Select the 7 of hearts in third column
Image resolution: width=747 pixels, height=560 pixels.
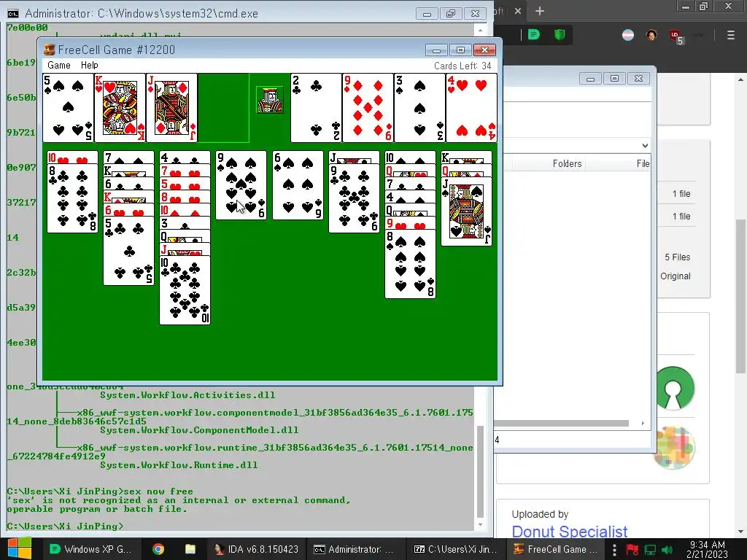click(185, 171)
